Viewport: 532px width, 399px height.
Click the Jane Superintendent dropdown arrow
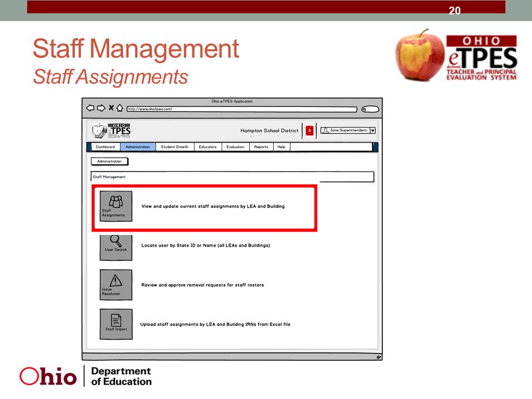(372, 131)
